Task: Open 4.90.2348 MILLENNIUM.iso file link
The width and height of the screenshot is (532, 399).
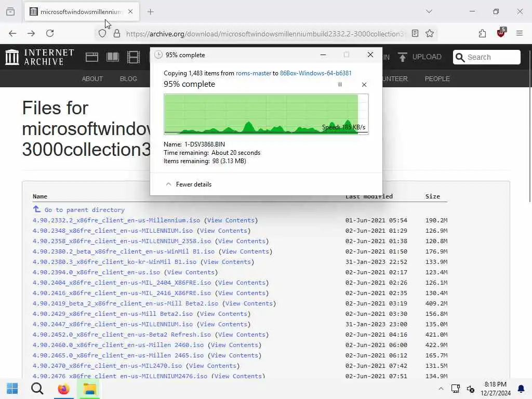Action: (113, 231)
